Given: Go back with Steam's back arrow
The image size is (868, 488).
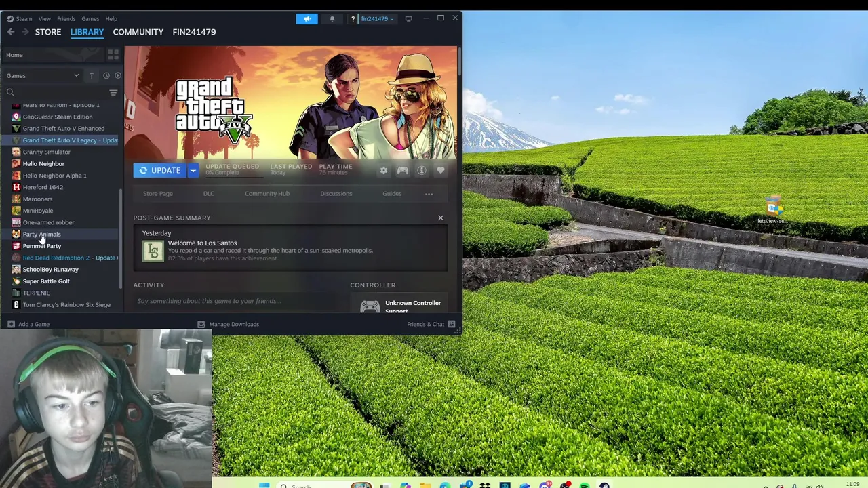Looking at the screenshot, I should pos(10,32).
